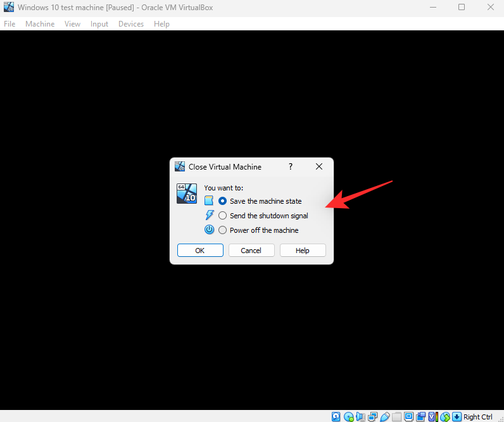Viewport: 504px width, 422px height.
Task: Click the VirtualBox icon in main title bar
Action: [9, 7]
